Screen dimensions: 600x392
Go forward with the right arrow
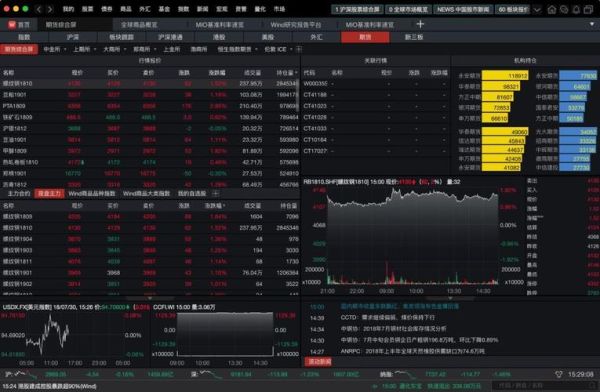tap(50, 9)
